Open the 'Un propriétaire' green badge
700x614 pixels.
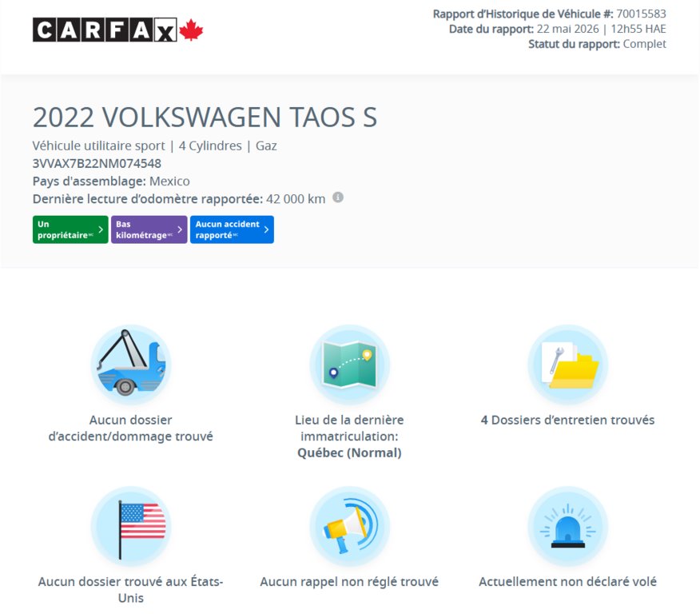70,229
